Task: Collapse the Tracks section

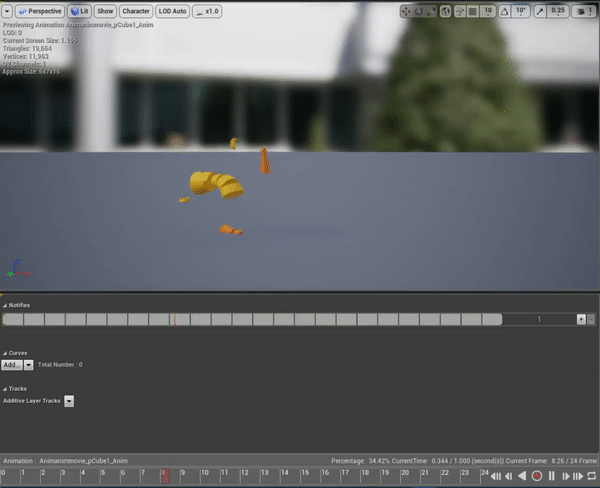Action: [x=5, y=389]
